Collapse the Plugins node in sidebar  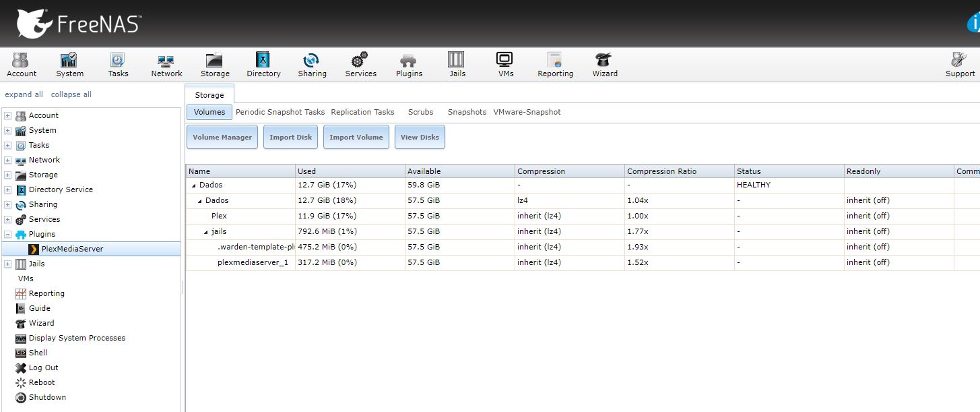coord(7,234)
